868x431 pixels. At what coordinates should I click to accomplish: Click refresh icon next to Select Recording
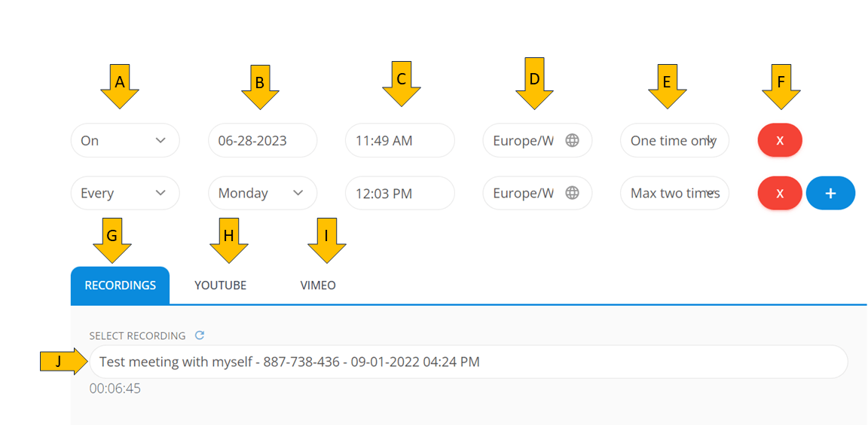(200, 335)
